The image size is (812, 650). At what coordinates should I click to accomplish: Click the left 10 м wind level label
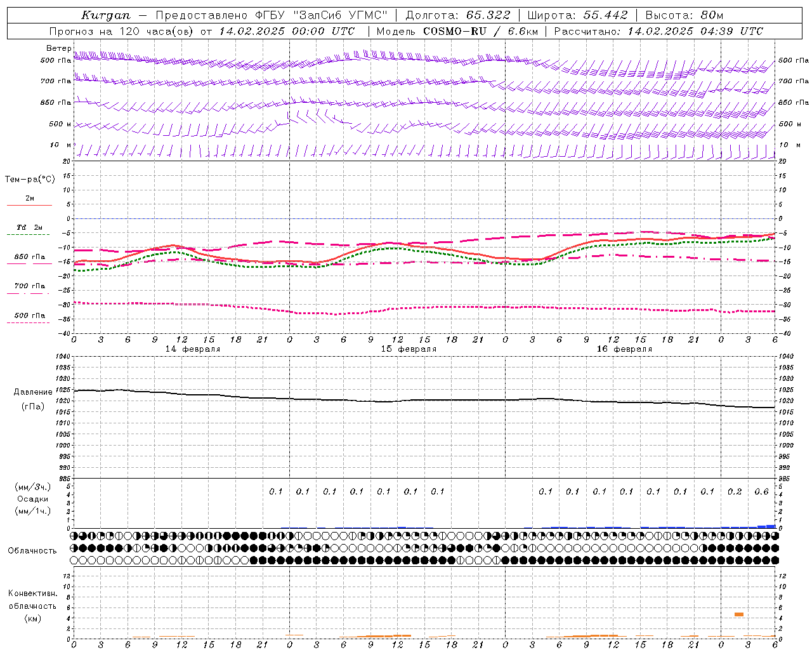(x=61, y=145)
